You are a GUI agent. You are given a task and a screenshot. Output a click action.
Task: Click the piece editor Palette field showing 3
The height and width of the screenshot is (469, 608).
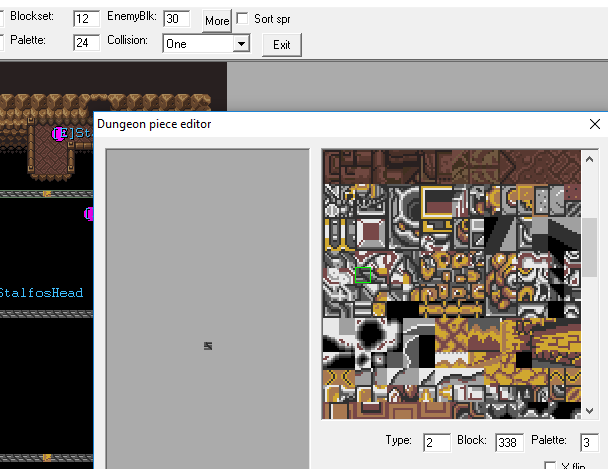click(589, 442)
